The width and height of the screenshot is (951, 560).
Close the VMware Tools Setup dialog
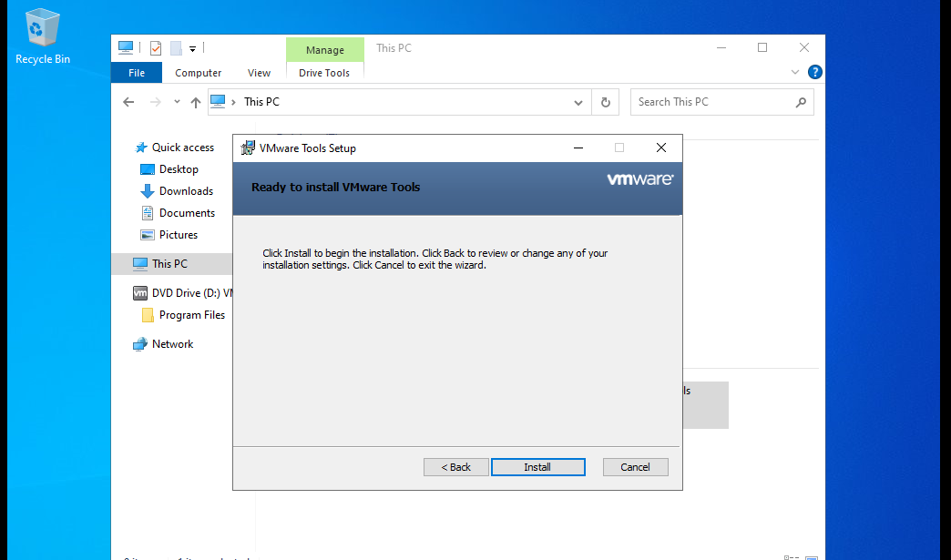(x=661, y=148)
